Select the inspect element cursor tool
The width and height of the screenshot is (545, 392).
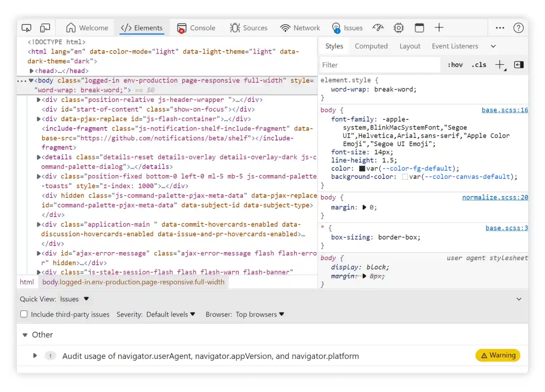(26, 28)
